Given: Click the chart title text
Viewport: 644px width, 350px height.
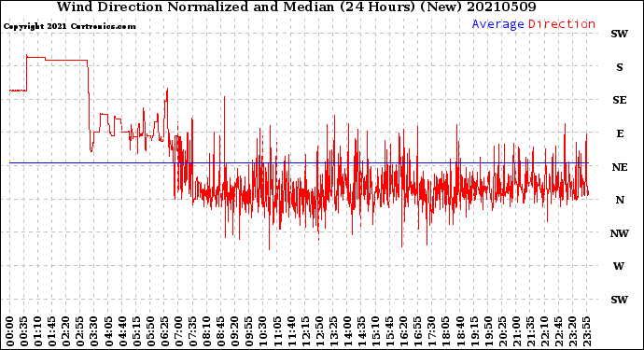Looking at the screenshot, I should [x=296, y=7].
